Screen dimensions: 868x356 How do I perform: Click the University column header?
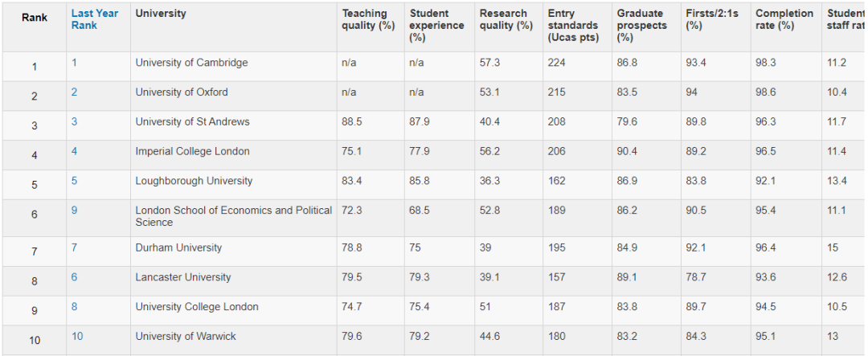(x=161, y=14)
